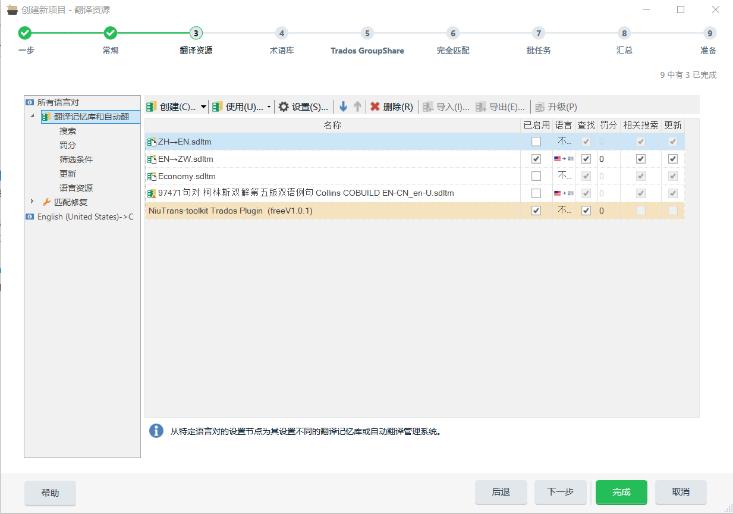Click the 取消 cancel button
Screen dimensions: 733x514
pos(681,492)
